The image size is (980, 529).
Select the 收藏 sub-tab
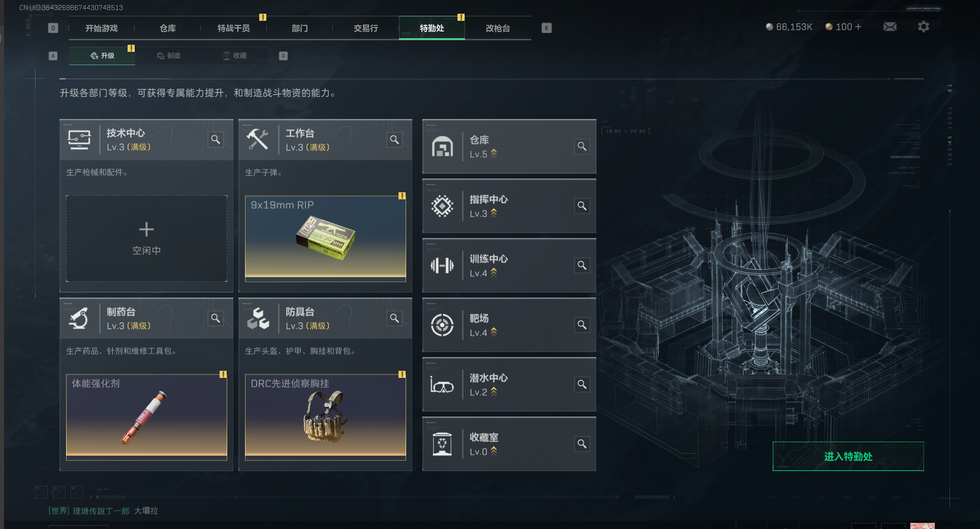click(235, 55)
